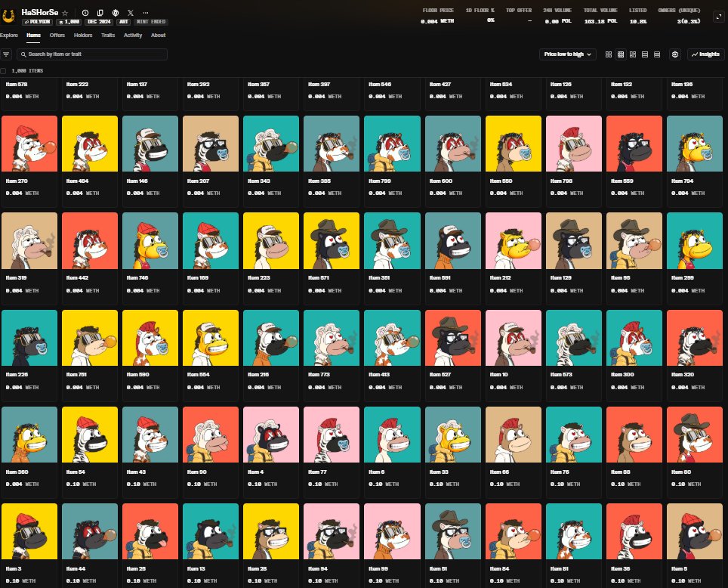Toggle the filters panel icon
The height and width of the screenshot is (588, 728).
pyautogui.click(x=6, y=54)
